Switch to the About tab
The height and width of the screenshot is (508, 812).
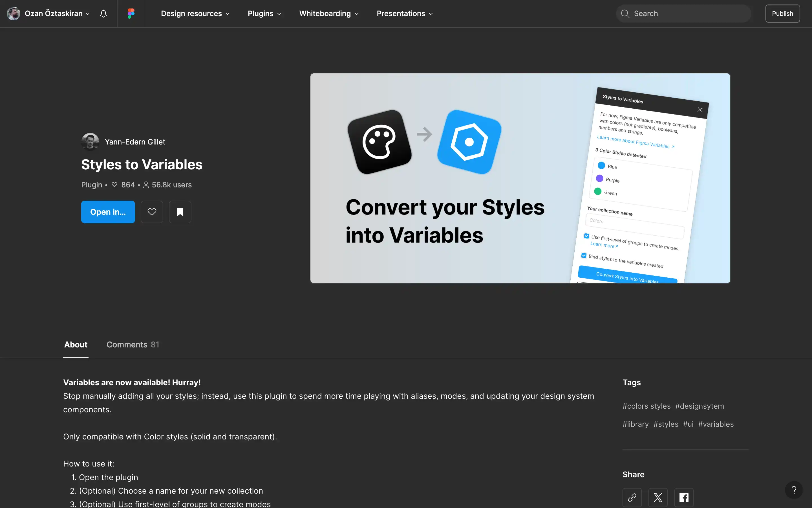[x=76, y=344]
